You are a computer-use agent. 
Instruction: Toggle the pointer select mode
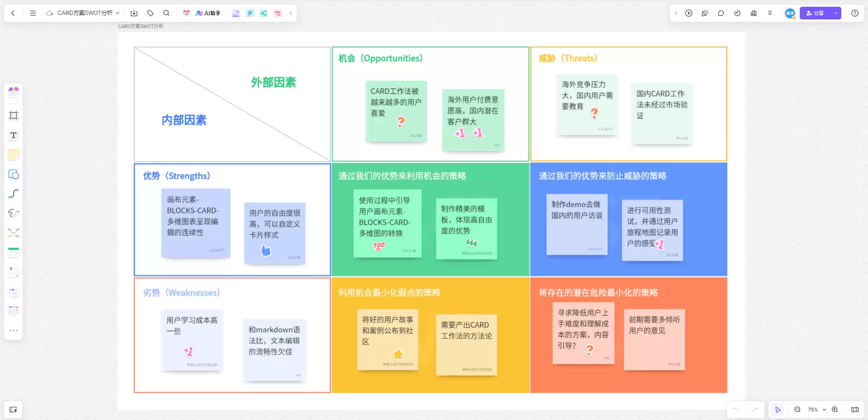[778, 410]
